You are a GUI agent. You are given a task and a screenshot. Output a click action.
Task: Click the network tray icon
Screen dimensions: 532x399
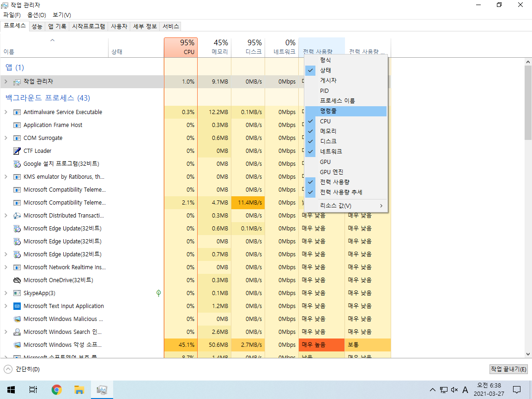click(x=443, y=390)
